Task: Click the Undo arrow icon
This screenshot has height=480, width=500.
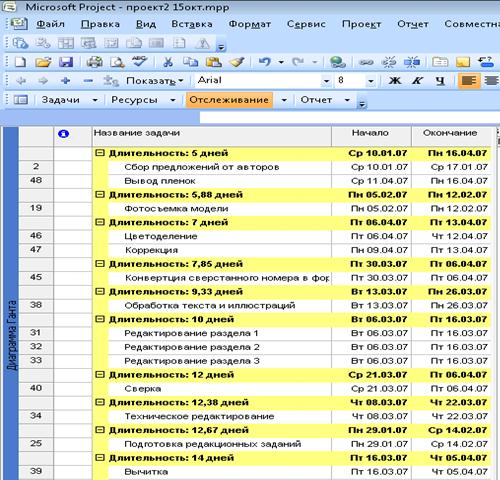Action: pyautogui.click(x=265, y=62)
